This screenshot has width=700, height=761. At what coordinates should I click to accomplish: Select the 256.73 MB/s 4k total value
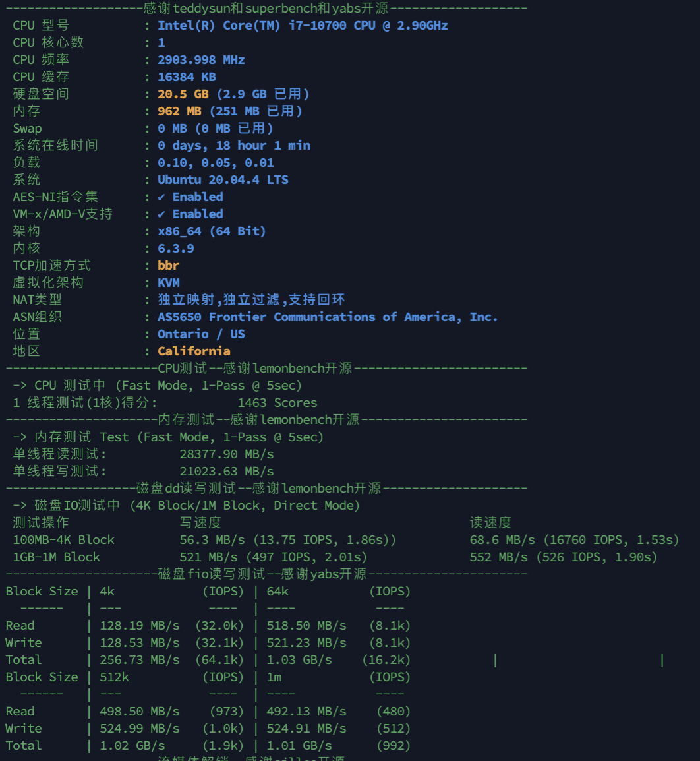click(x=140, y=660)
